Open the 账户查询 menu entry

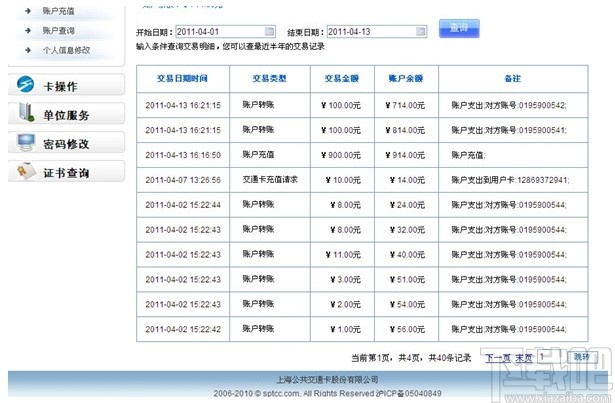[58, 31]
